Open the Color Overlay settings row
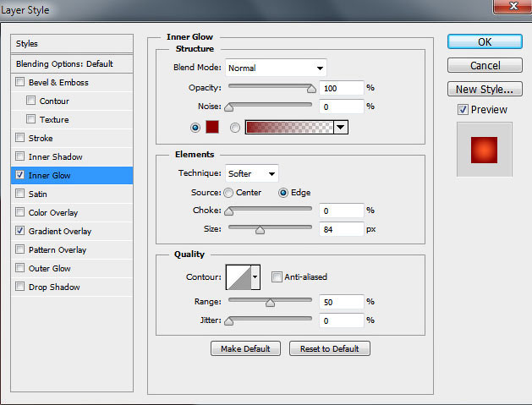The image size is (532, 405). point(72,213)
